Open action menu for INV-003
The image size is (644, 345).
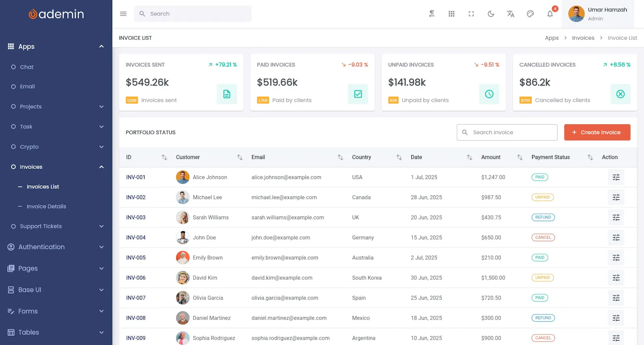(x=616, y=218)
